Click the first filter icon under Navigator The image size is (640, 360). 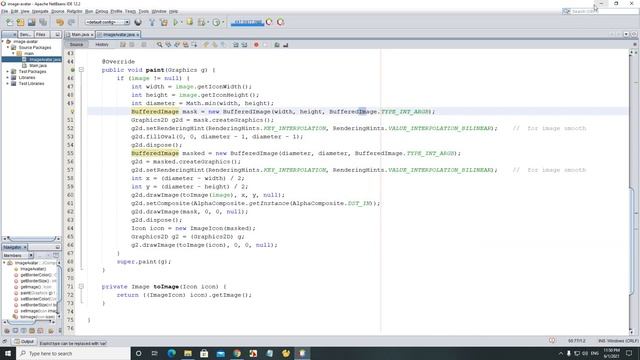7,331
